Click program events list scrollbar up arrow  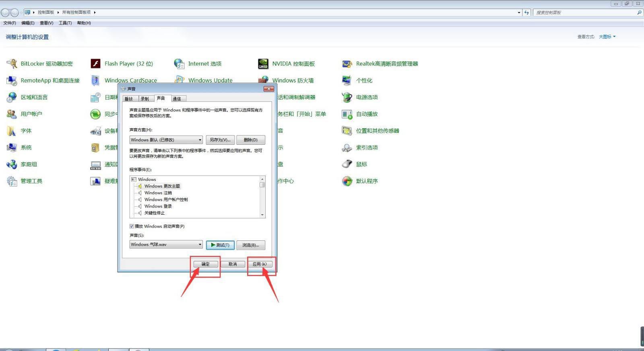click(x=262, y=179)
